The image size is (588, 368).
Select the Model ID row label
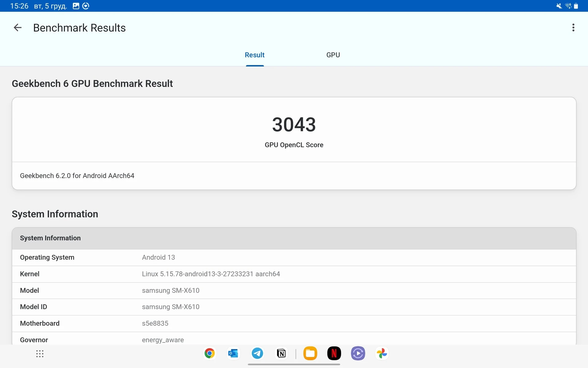coord(33,307)
